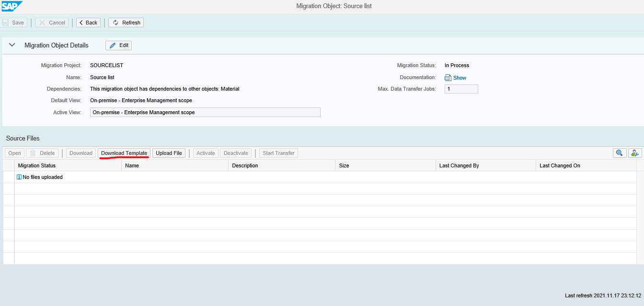
Task: Click the Save diskette icon
Action: (x=6, y=22)
